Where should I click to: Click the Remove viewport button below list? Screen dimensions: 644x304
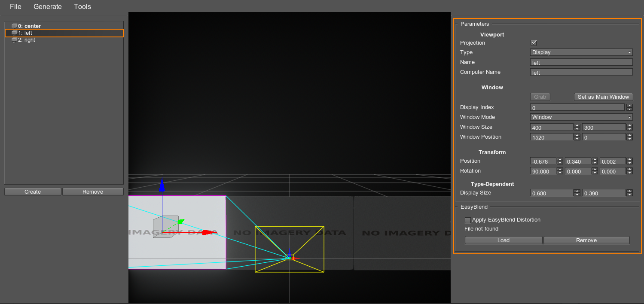tap(93, 192)
